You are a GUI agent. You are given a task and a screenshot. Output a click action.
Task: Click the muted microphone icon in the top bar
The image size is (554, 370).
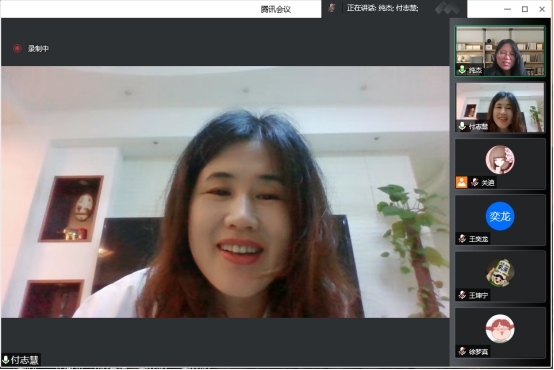(331, 8)
